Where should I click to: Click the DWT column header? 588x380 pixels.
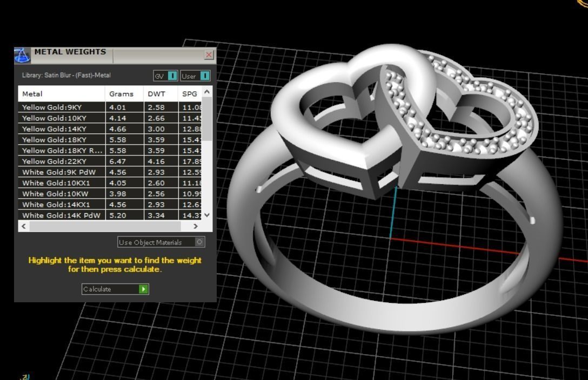[x=161, y=94]
